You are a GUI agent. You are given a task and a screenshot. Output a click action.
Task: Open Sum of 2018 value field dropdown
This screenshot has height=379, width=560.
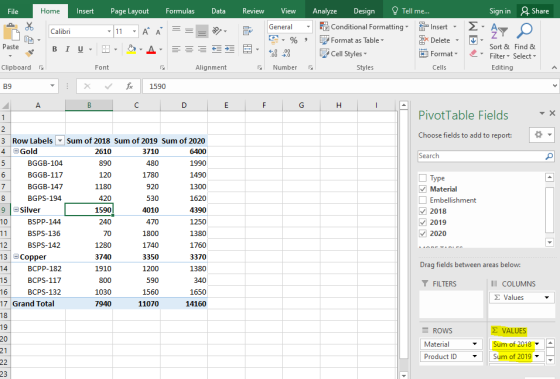coord(537,344)
